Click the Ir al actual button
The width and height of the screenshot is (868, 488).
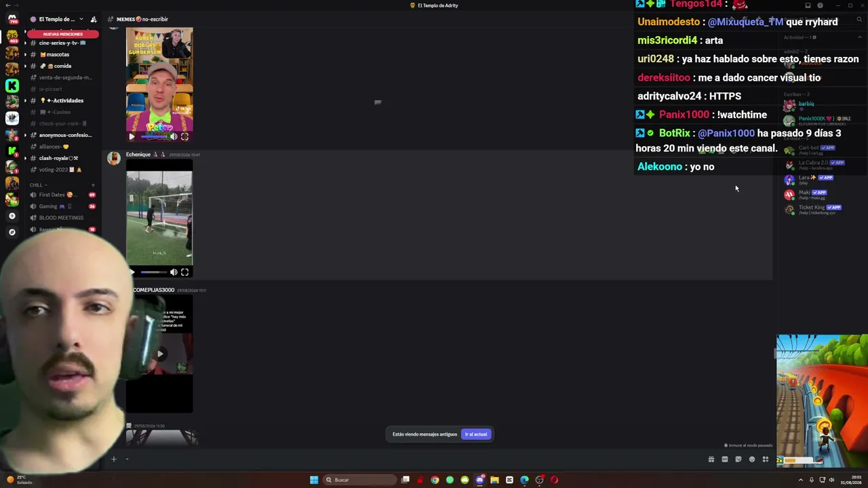coord(476,434)
